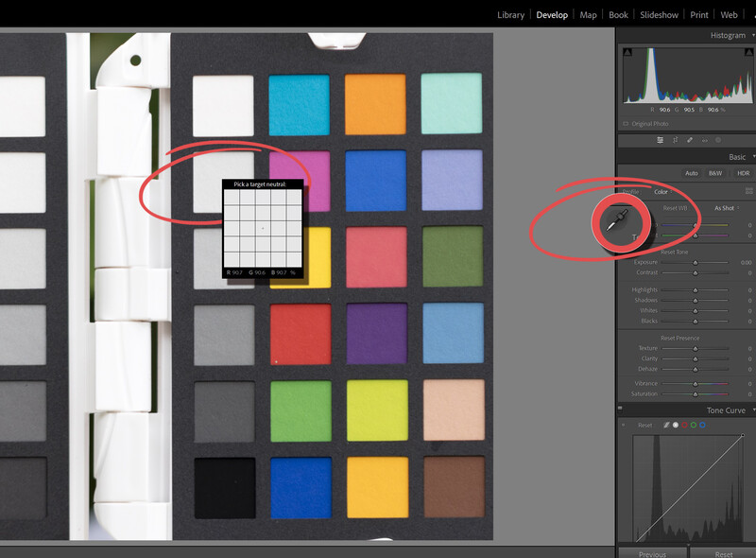Click Reset Tone label
The height and width of the screenshot is (558, 756).
click(674, 252)
